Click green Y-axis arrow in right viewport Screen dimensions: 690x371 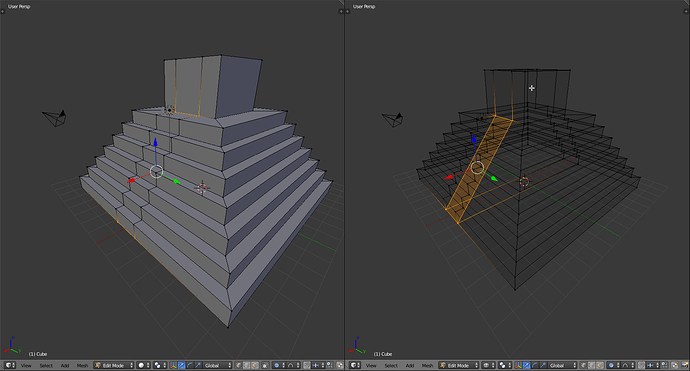pos(494,178)
